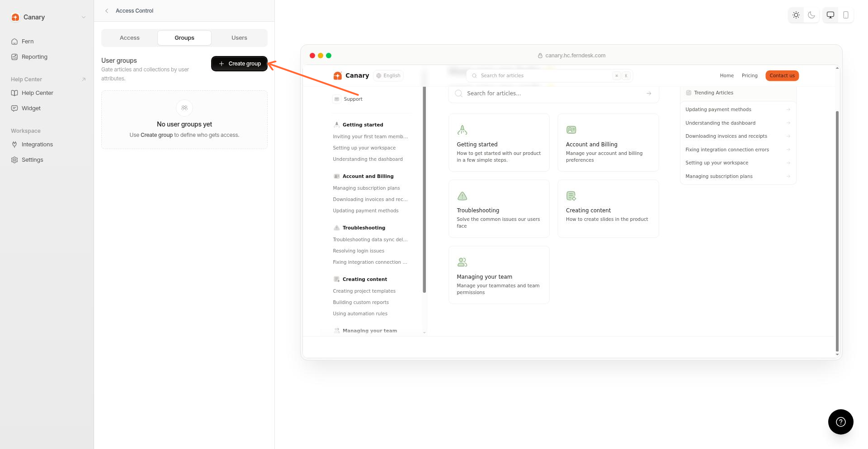Go back using Access Control chevron
Image resolution: width=868 pixels, height=449 pixels.
pyautogui.click(x=107, y=11)
